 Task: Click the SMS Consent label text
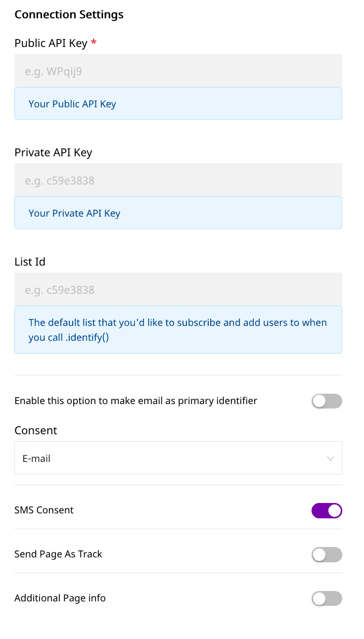point(44,510)
